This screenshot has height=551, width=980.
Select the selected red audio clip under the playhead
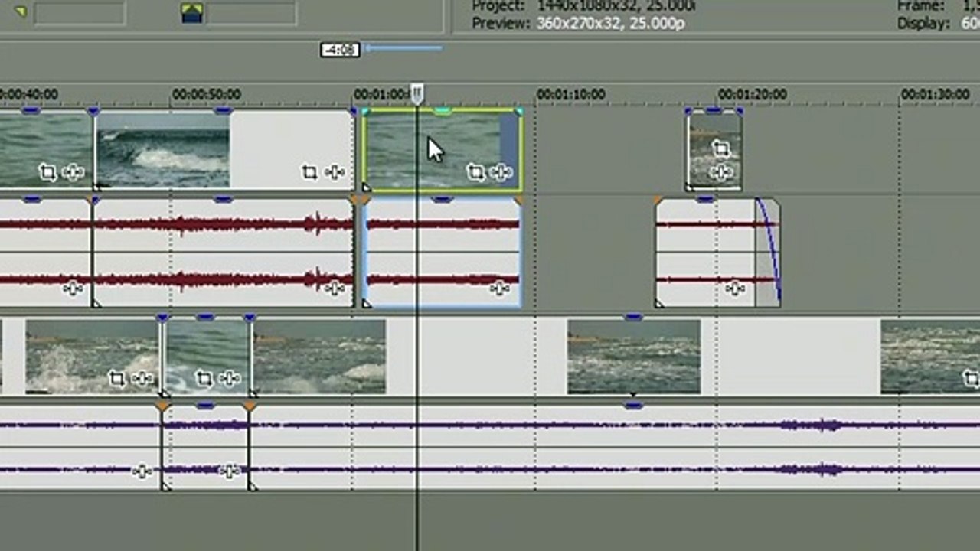click(x=443, y=253)
